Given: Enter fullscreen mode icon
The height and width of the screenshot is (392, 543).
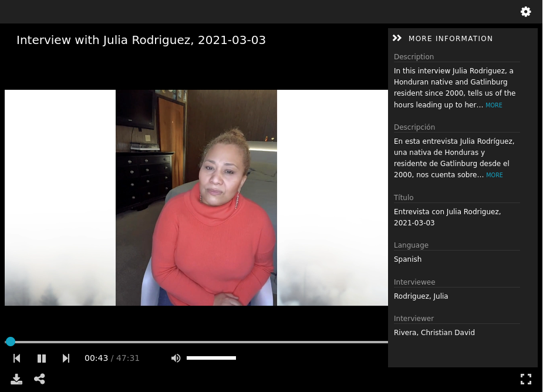Looking at the screenshot, I should point(526,379).
